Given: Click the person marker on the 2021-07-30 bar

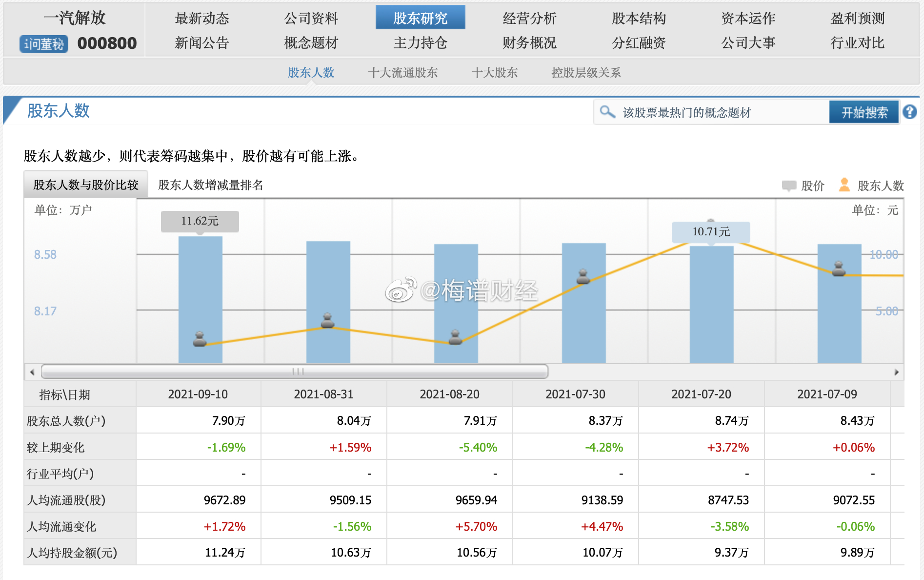Looking at the screenshot, I should click(583, 276).
